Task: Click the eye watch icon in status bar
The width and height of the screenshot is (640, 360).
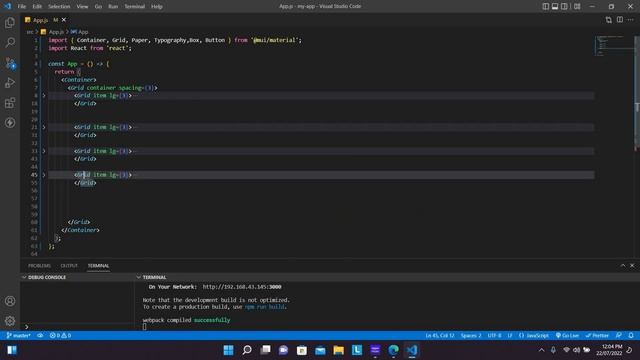Action: click(40, 336)
